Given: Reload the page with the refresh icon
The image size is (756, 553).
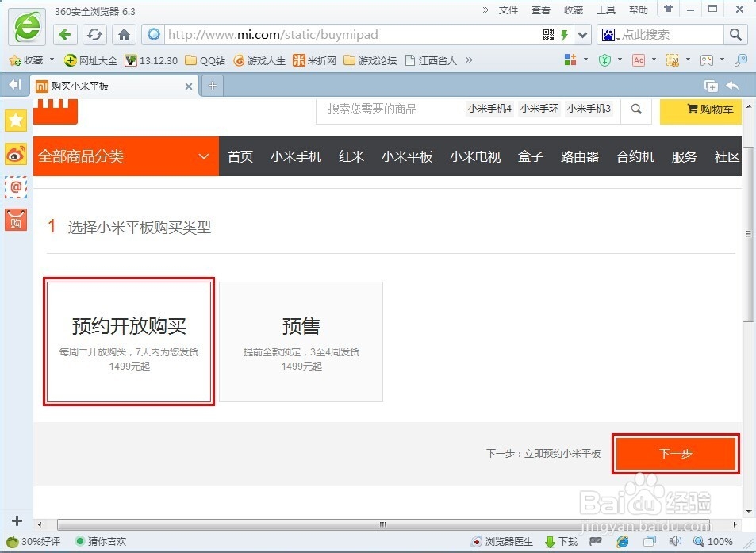Looking at the screenshot, I should (x=94, y=35).
